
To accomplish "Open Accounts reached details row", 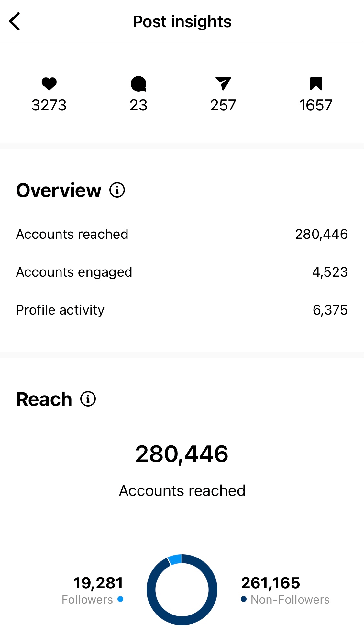I will [x=182, y=234].
